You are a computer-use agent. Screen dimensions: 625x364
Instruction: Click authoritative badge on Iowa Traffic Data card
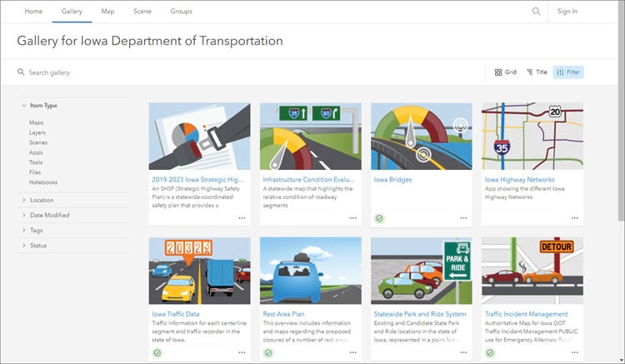[x=157, y=353]
